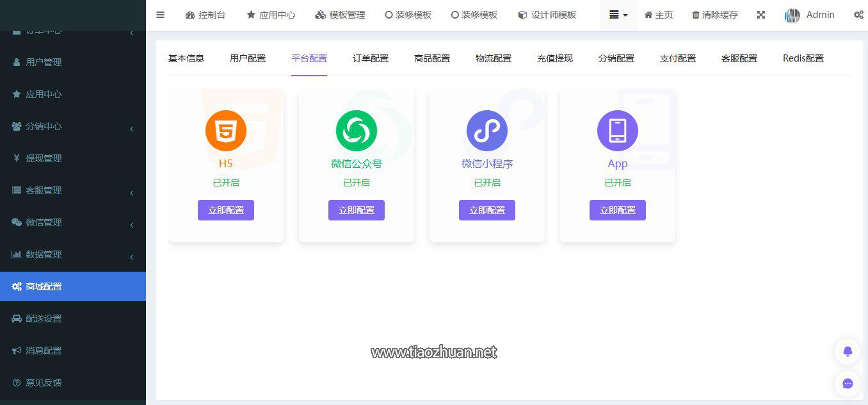The image size is (868, 405).
Task: Click the WeChat mini program link icon
Action: tap(486, 131)
